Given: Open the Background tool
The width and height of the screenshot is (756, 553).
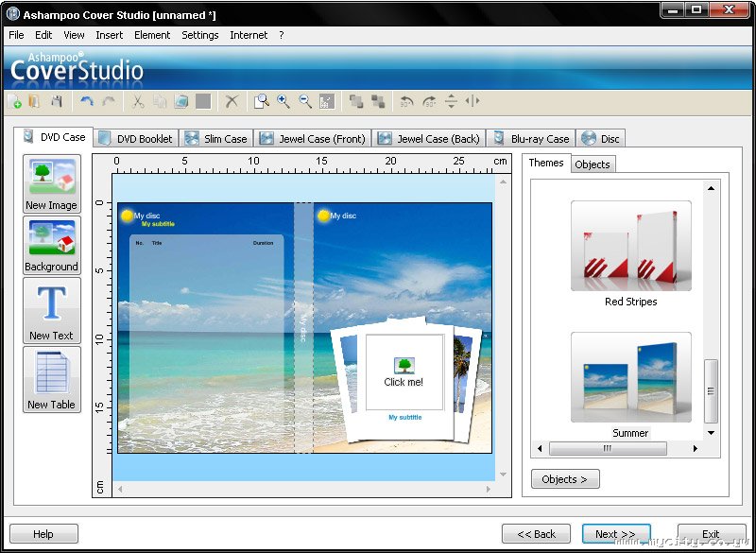Looking at the screenshot, I should coord(51,246).
